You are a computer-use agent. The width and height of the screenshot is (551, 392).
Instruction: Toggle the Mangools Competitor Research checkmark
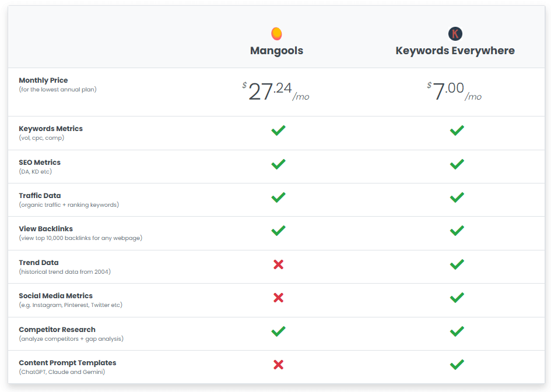pyautogui.click(x=278, y=331)
